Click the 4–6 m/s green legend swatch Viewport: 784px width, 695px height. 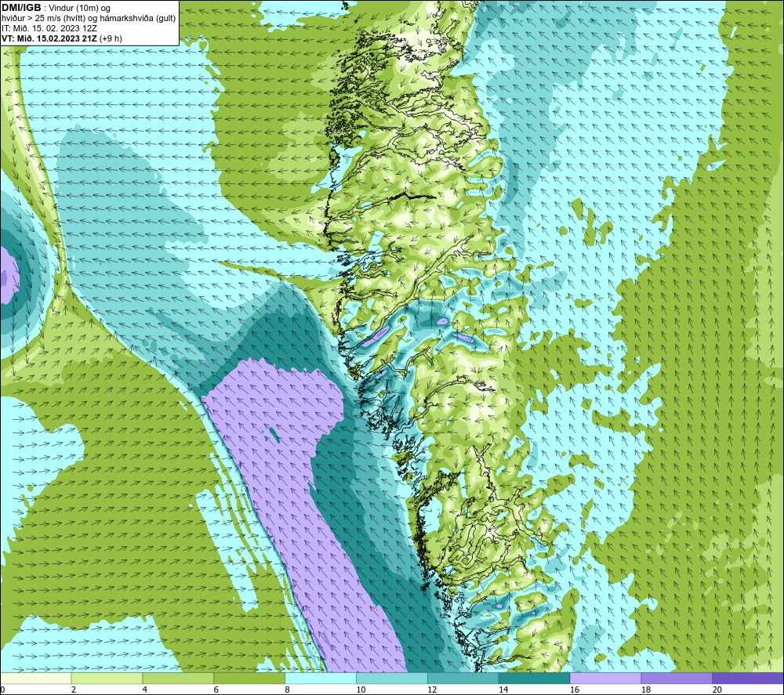(x=178, y=678)
